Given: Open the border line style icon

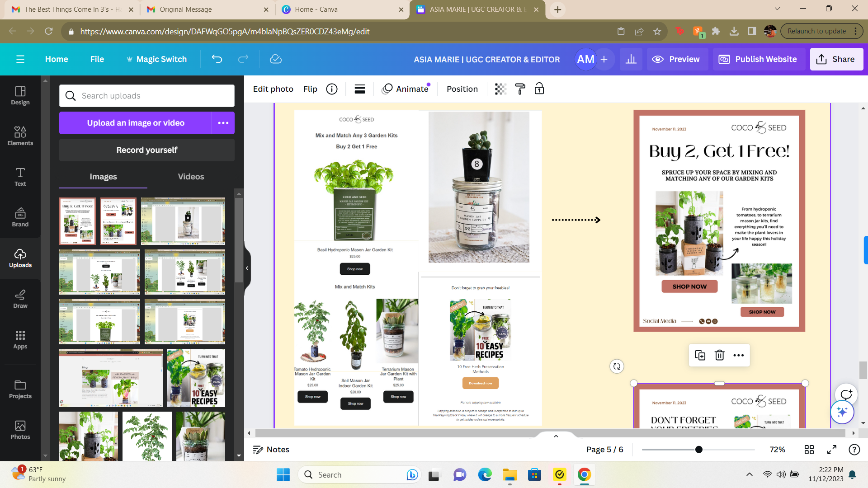Looking at the screenshot, I should [x=360, y=89].
